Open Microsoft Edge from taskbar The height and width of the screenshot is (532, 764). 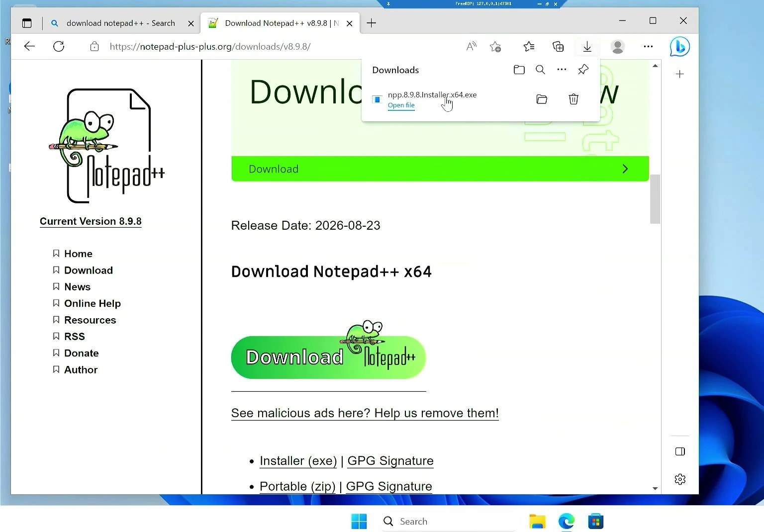tap(566, 521)
